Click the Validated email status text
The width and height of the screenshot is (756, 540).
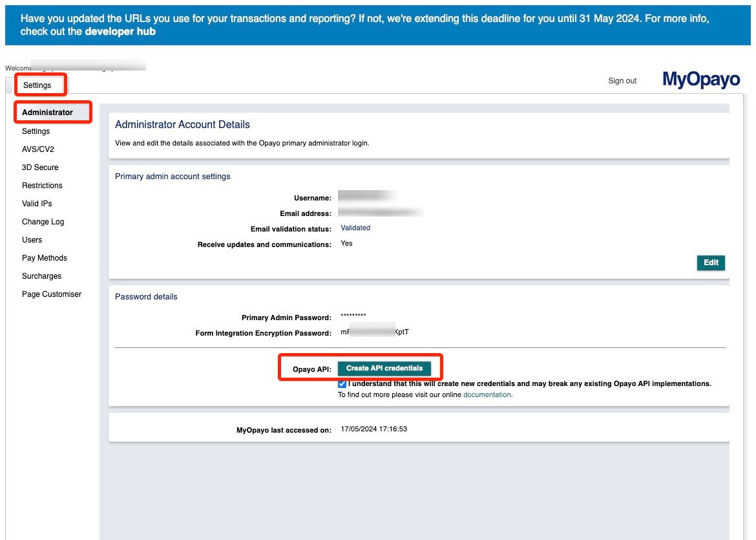[x=355, y=228]
